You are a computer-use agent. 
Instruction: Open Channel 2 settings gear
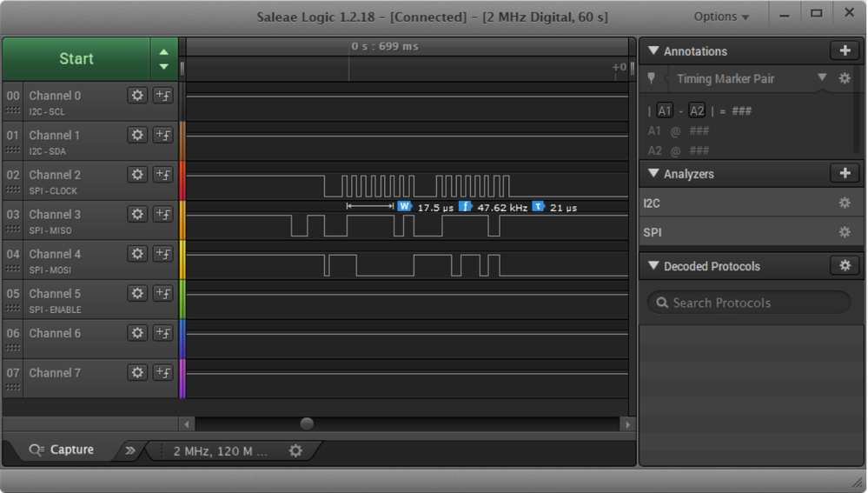pyautogui.click(x=137, y=175)
